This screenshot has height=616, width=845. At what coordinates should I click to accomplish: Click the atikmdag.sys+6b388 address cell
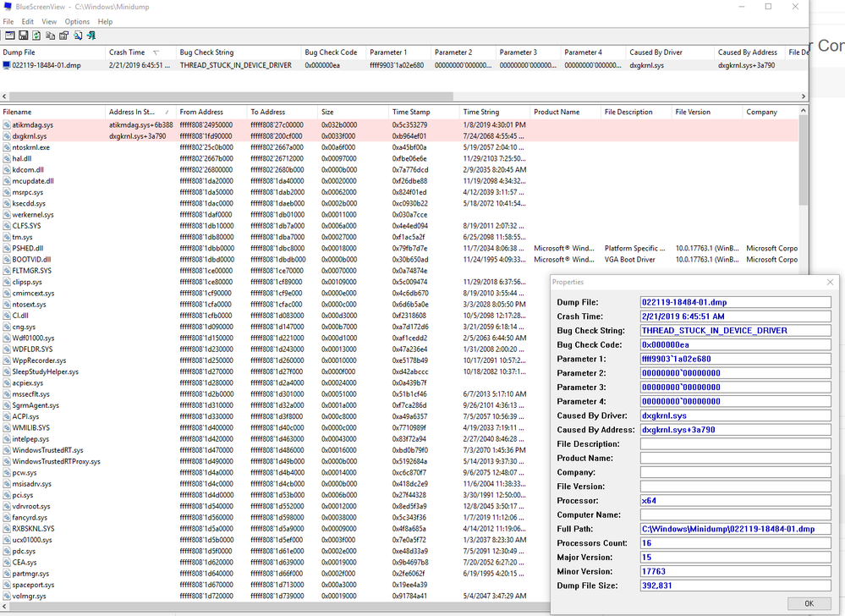click(x=141, y=125)
